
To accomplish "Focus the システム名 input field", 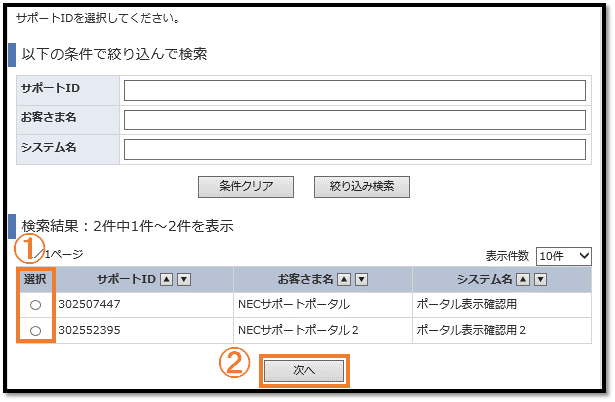I will point(354,149).
